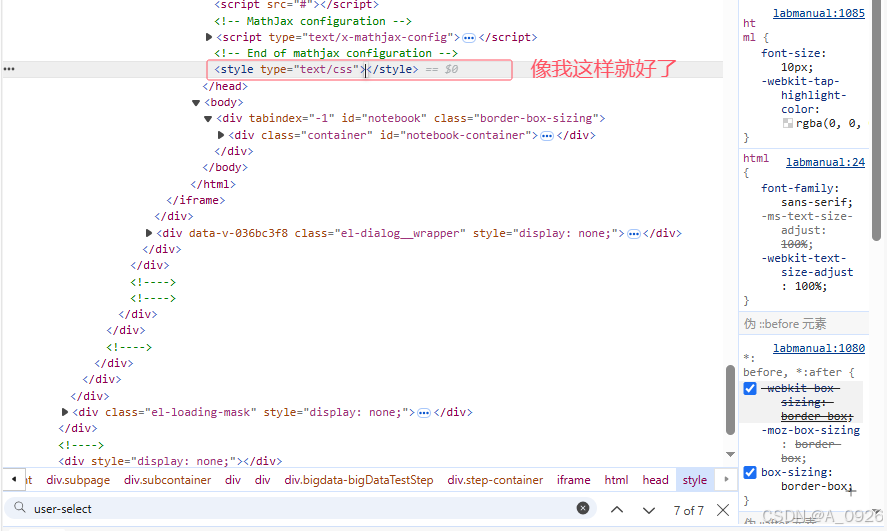The height and width of the screenshot is (531, 887).
Task: Expand the el-dialog__wrapper div
Action: [149, 233]
